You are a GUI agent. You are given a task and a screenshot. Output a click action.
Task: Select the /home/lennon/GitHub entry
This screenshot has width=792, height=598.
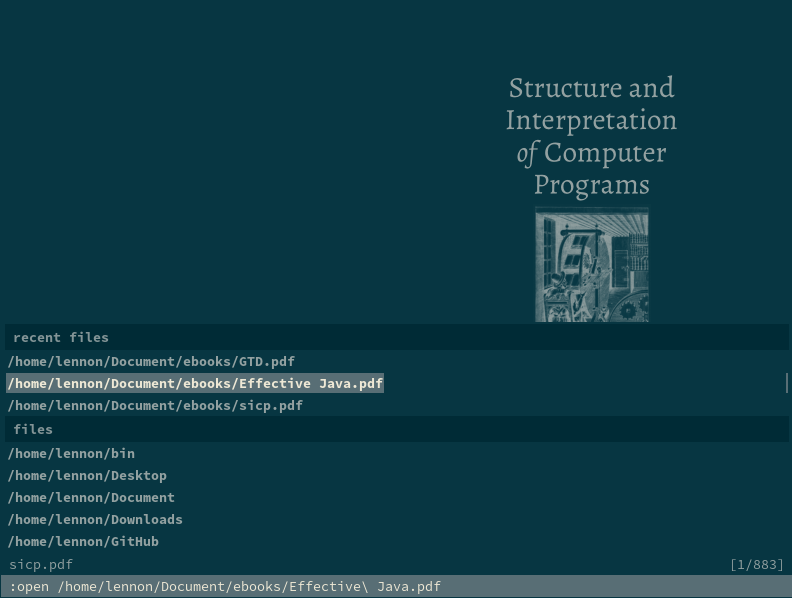[x=83, y=541]
